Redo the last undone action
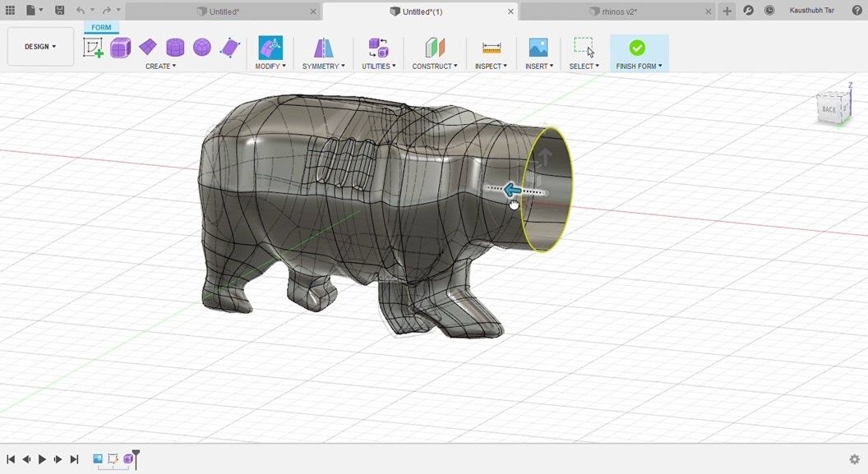The image size is (868, 474). click(107, 10)
